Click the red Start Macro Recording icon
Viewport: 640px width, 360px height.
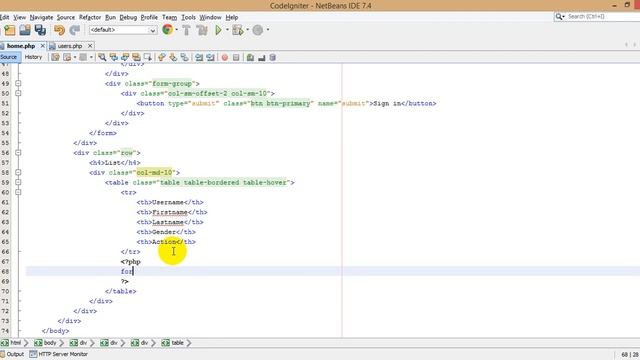click(x=224, y=58)
